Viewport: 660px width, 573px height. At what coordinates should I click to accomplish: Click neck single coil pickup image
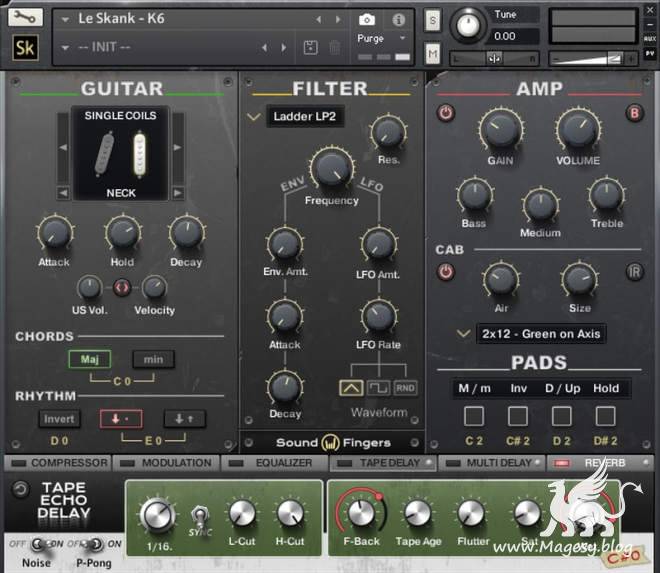pos(140,154)
